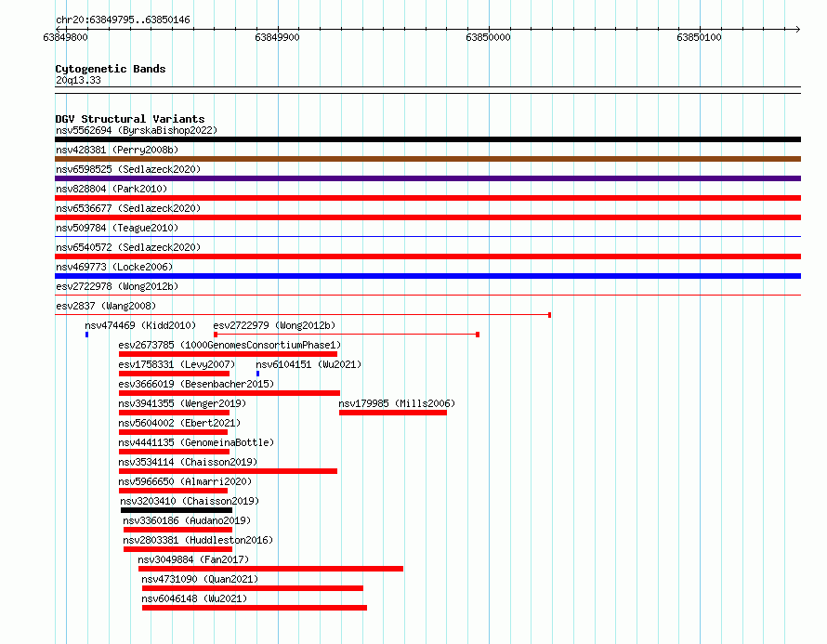Click the thin blue nsv509784 line
This screenshot has height=644, width=827.
click(427, 237)
